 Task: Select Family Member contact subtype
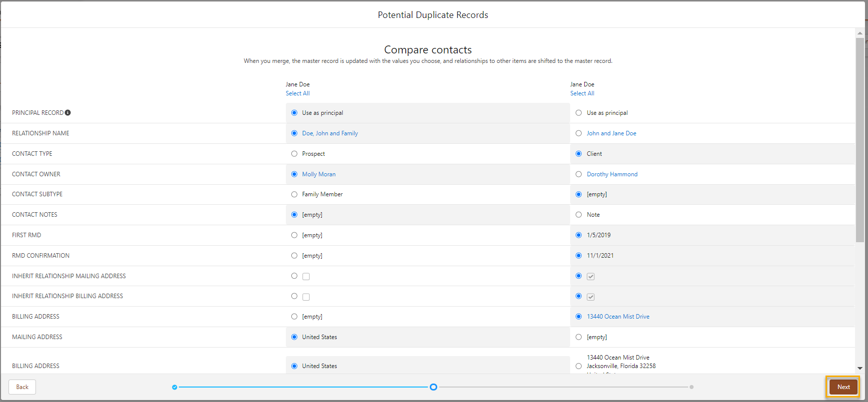(294, 194)
